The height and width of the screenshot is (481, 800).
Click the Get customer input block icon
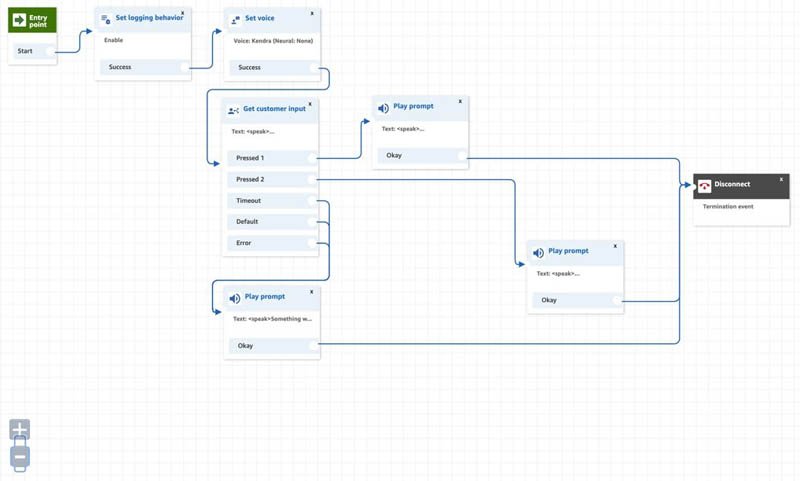pyautogui.click(x=233, y=110)
